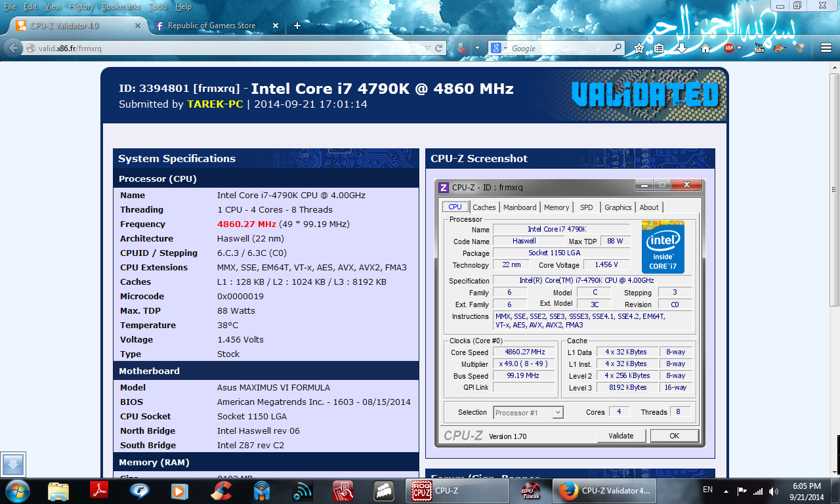Launch Adobe Reader from the taskbar

pyautogui.click(x=99, y=491)
